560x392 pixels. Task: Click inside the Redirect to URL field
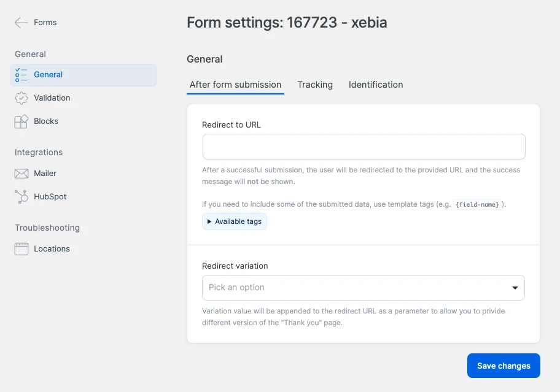coord(364,147)
